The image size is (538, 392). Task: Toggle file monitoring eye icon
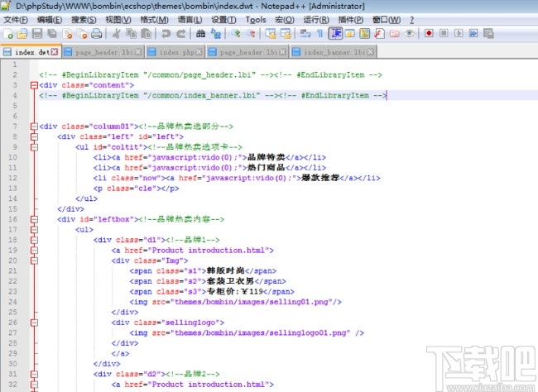point(410,34)
